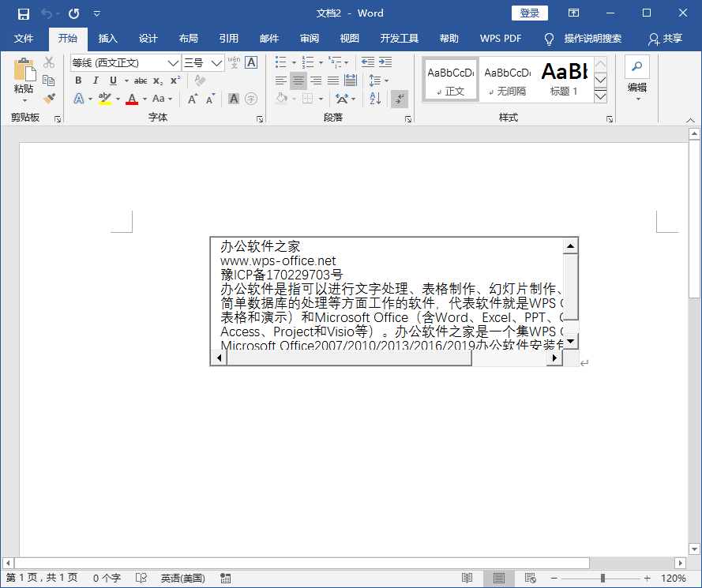Apply red font color
This screenshot has height=588, width=702.
(132, 99)
